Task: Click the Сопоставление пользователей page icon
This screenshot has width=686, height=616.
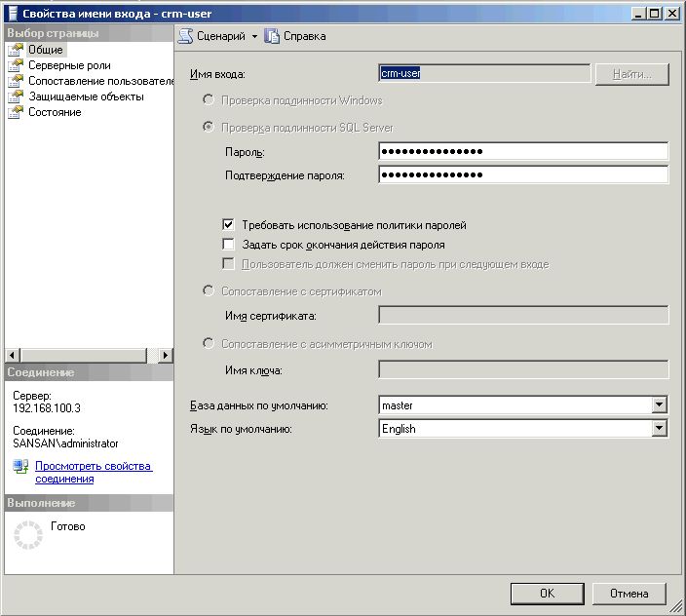Action: [16, 81]
